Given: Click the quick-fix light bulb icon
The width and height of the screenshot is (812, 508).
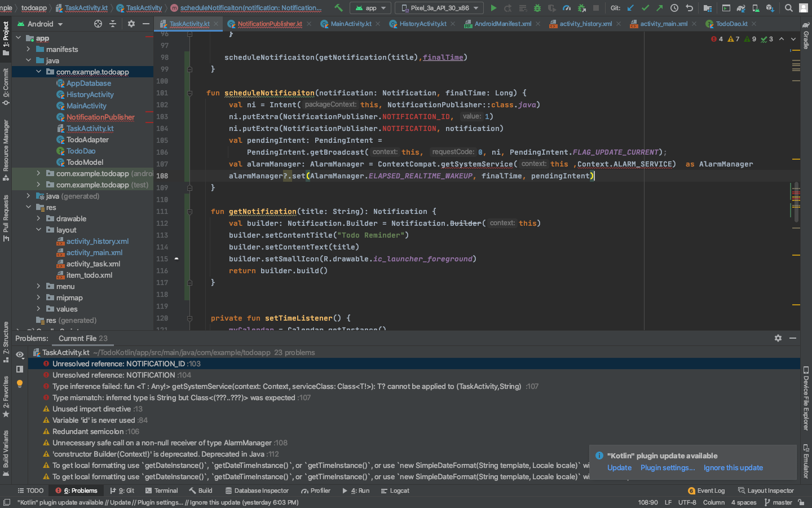Looking at the screenshot, I should [x=20, y=384].
